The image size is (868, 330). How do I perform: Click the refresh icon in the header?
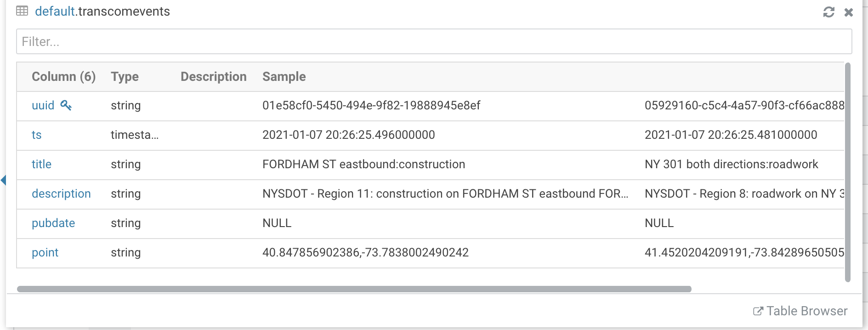[x=828, y=12]
